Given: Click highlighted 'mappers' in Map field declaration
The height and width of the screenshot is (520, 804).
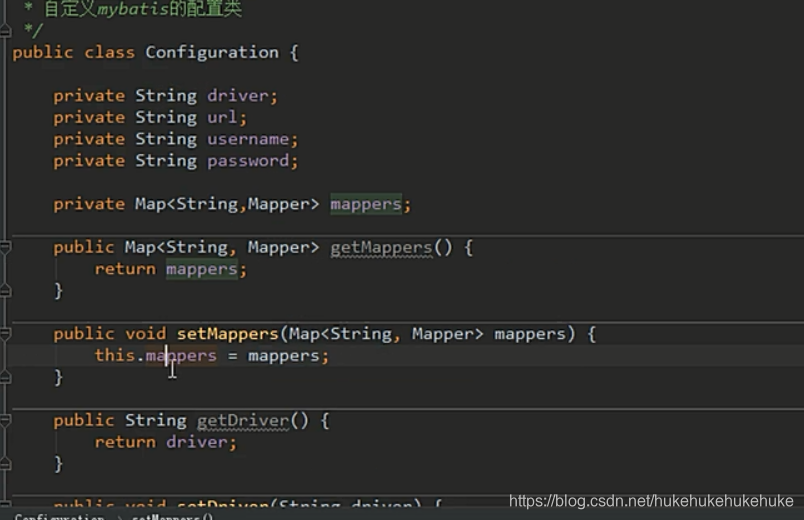Looking at the screenshot, I should [x=366, y=205].
